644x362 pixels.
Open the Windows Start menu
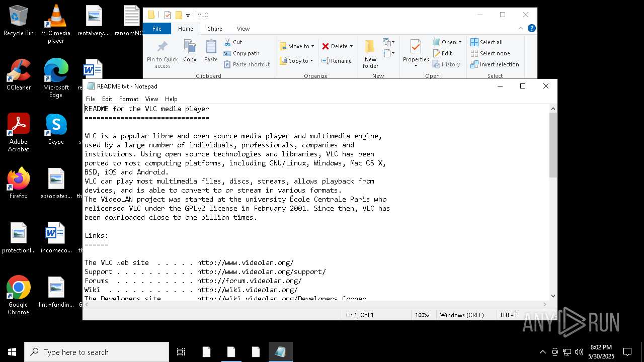pos(12,352)
